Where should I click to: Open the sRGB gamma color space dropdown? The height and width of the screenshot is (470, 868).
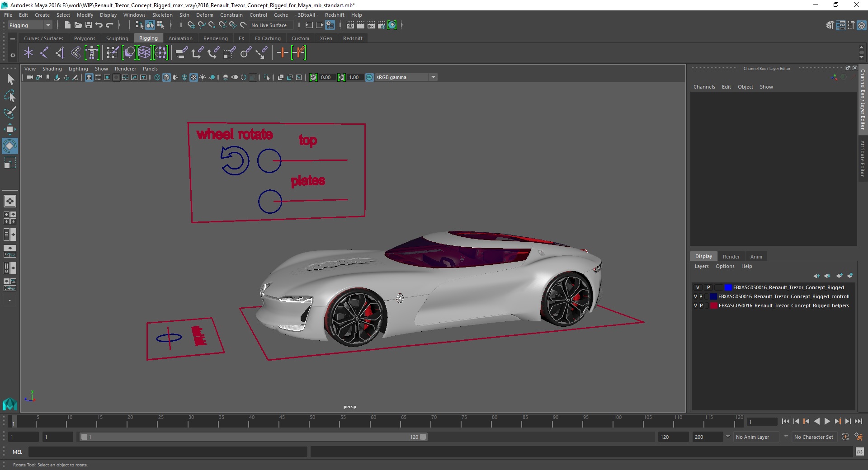(406, 77)
